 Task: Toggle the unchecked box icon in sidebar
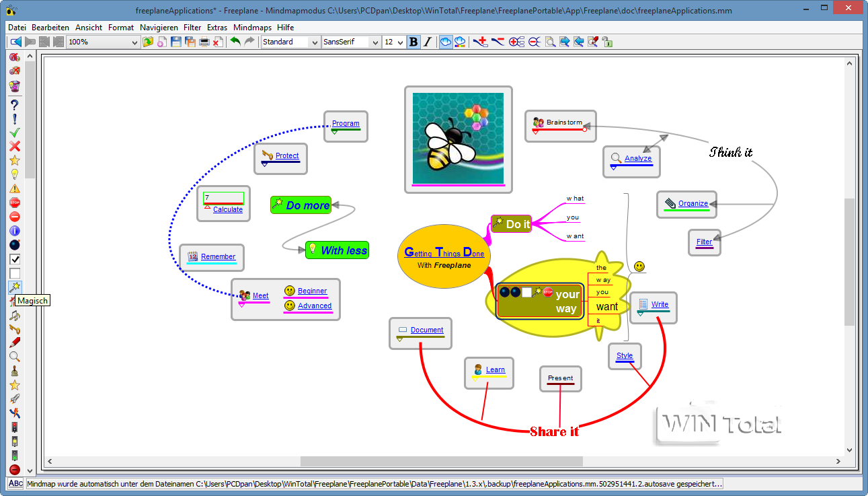(x=14, y=273)
